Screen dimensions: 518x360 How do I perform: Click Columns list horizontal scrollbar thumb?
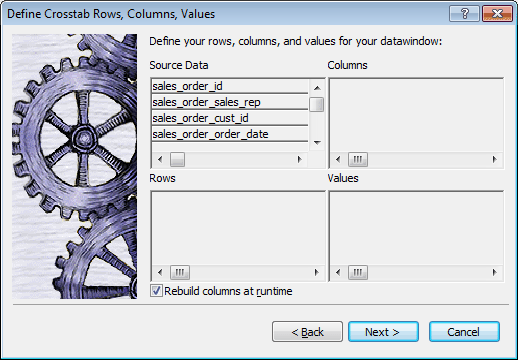pos(358,159)
